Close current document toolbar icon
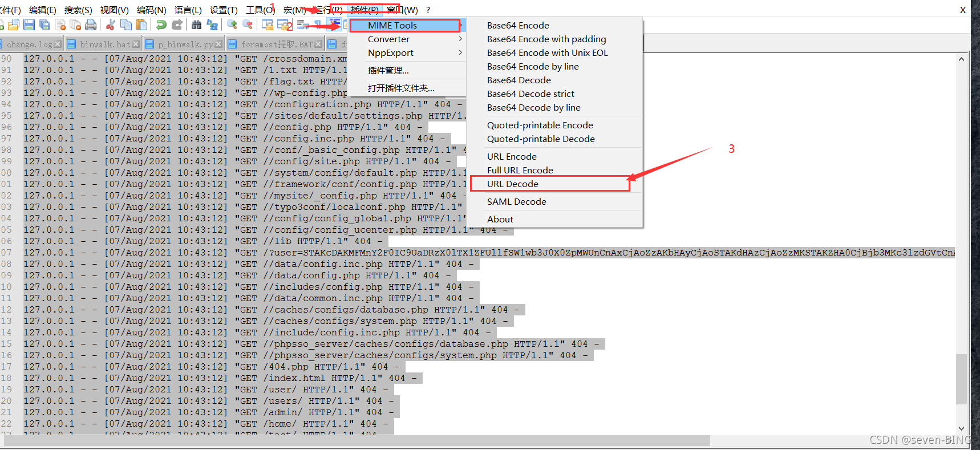The width and height of the screenshot is (980, 450). pyautogui.click(x=60, y=25)
